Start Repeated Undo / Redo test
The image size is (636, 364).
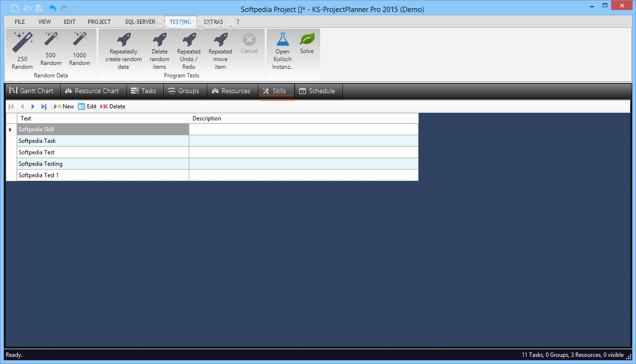[189, 51]
